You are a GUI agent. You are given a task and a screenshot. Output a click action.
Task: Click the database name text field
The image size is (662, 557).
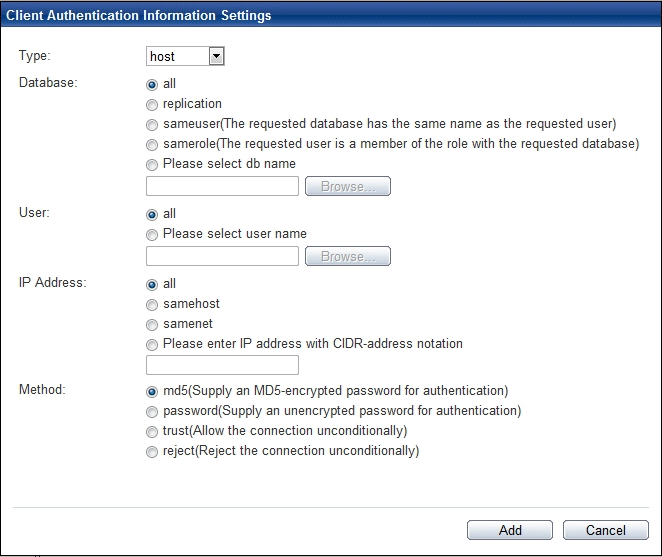point(222,186)
